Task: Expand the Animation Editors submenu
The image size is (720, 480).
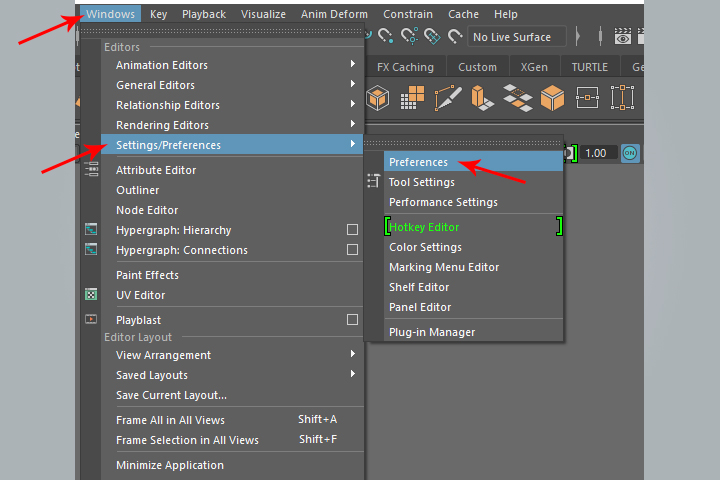Action: point(352,65)
